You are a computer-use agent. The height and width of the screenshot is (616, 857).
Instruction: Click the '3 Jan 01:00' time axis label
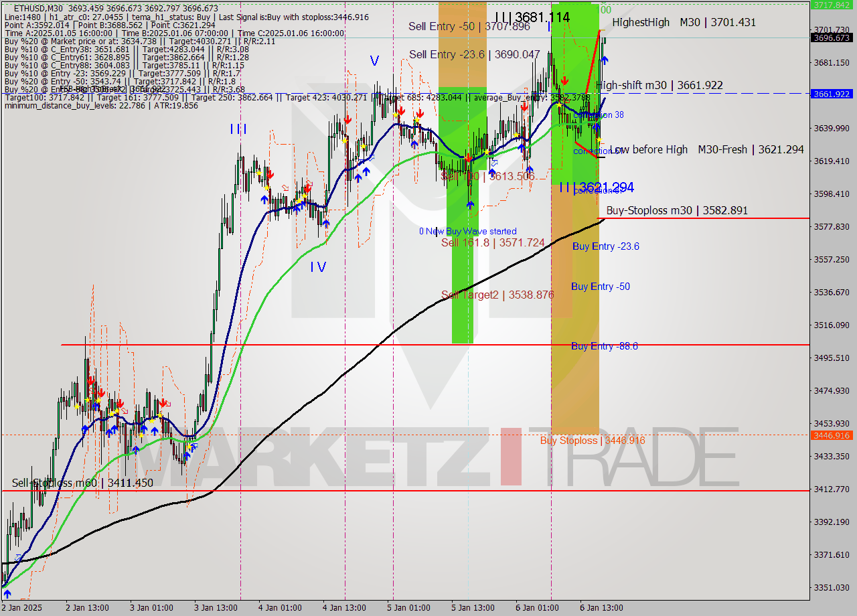pos(152,608)
